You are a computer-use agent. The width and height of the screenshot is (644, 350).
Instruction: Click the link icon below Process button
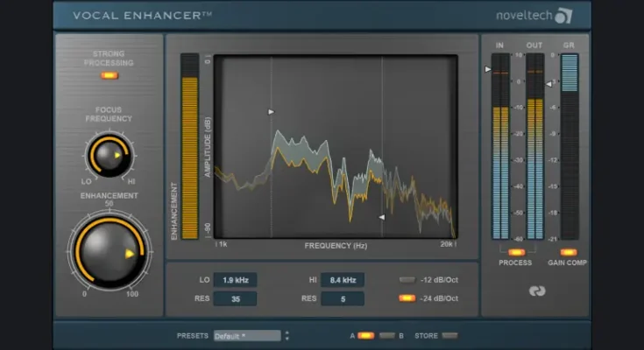tap(536, 291)
